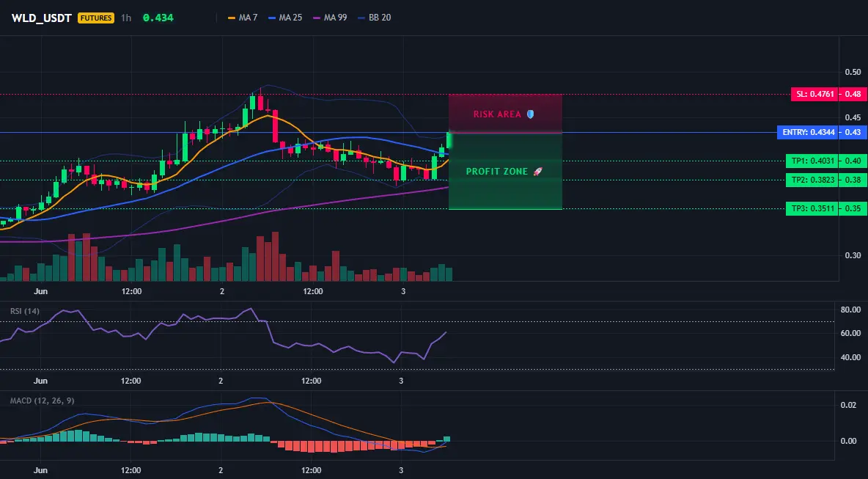Viewport: 868px width, 479px height.
Task: Click the TP2: 0.3823 target label
Action: tap(812, 180)
